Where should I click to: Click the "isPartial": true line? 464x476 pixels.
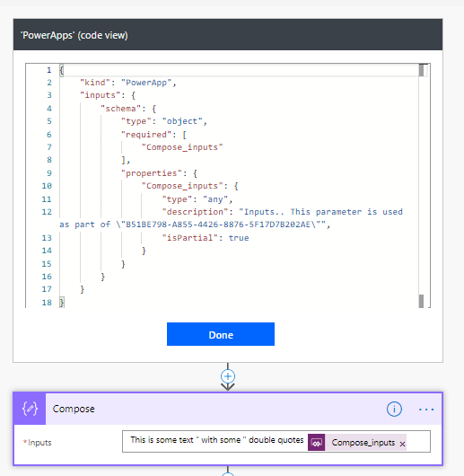tap(206, 238)
